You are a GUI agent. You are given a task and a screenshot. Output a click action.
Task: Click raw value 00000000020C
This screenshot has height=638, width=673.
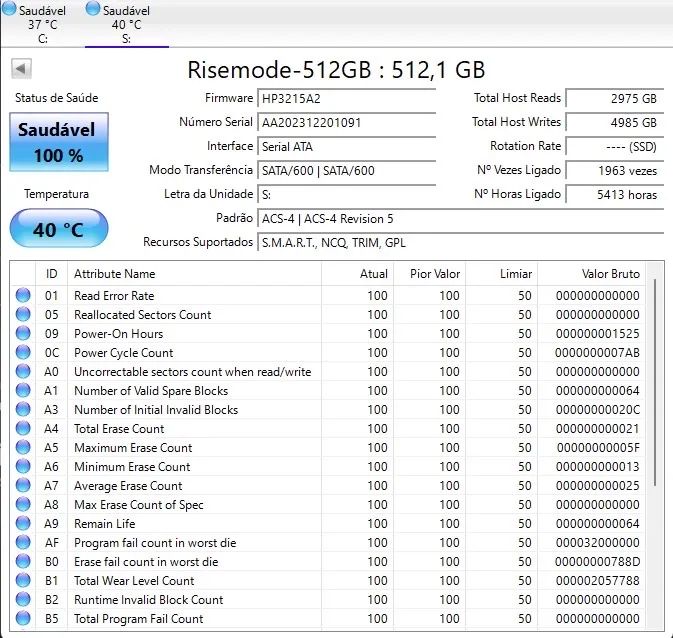597,410
